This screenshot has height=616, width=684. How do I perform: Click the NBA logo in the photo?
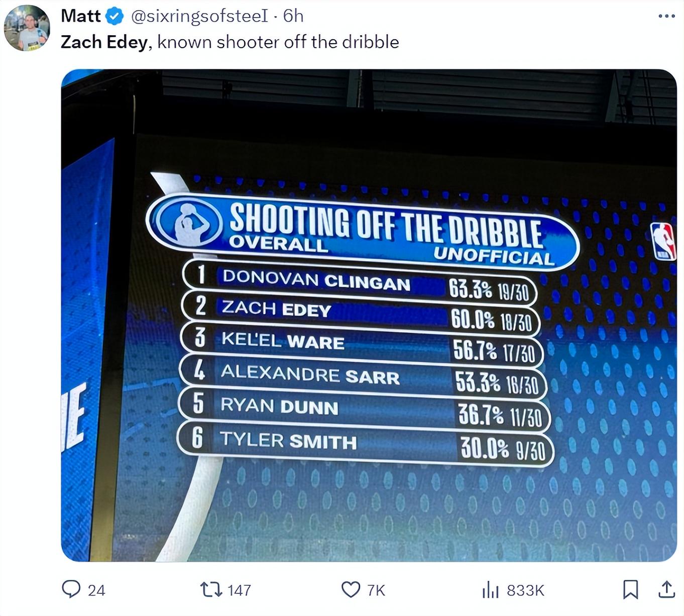tap(663, 242)
